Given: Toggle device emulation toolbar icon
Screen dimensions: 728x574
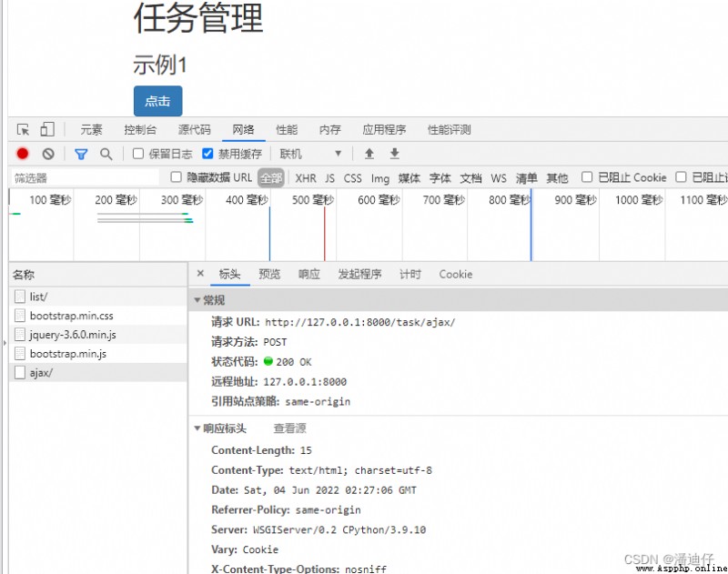Looking at the screenshot, I should (47, 129).
